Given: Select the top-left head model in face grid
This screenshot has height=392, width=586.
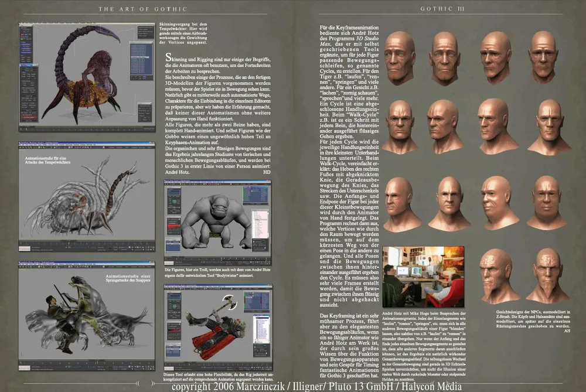Looking at the screenshot, I should point(400,57).
